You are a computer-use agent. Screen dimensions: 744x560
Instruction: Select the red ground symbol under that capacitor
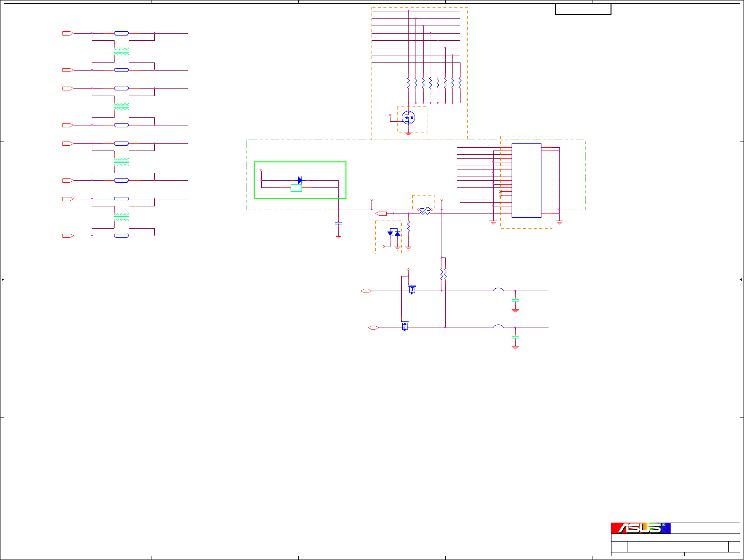338,237
